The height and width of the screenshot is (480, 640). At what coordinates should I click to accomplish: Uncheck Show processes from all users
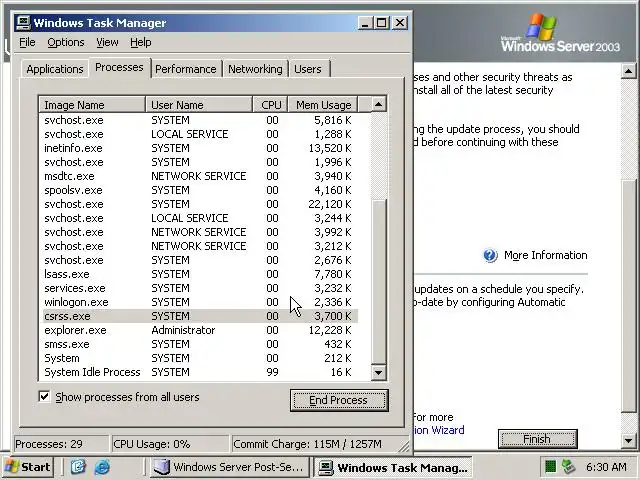click(44, 396)
